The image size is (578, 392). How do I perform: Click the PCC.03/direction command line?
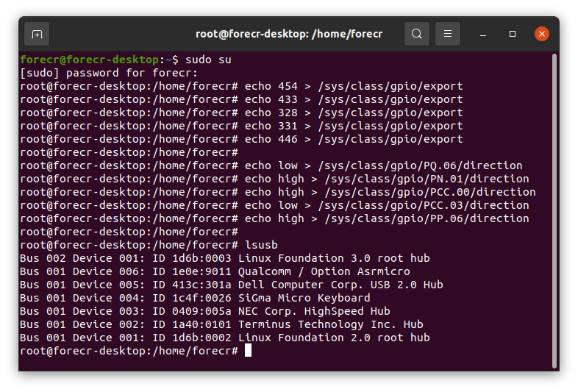[274, 205]
